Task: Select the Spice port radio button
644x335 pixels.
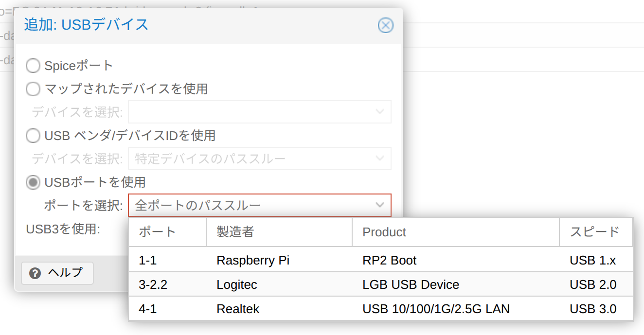Action: [33, 66]
